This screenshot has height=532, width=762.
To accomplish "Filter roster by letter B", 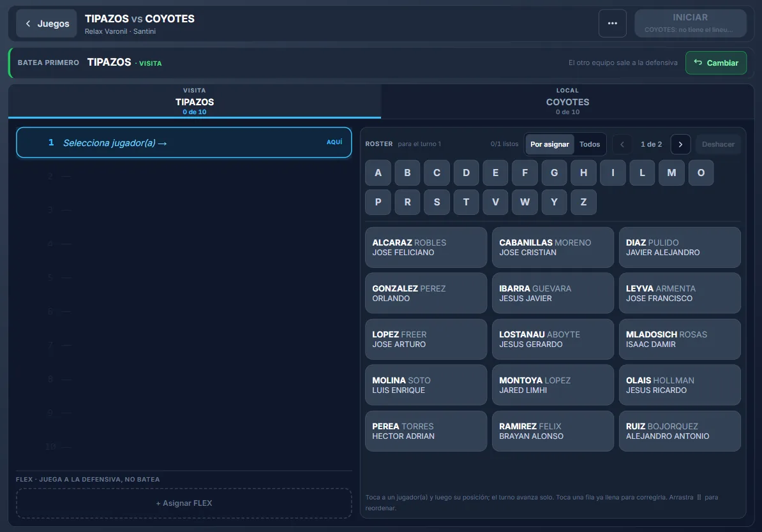I will pyautogui.click(x=407, y=172).
